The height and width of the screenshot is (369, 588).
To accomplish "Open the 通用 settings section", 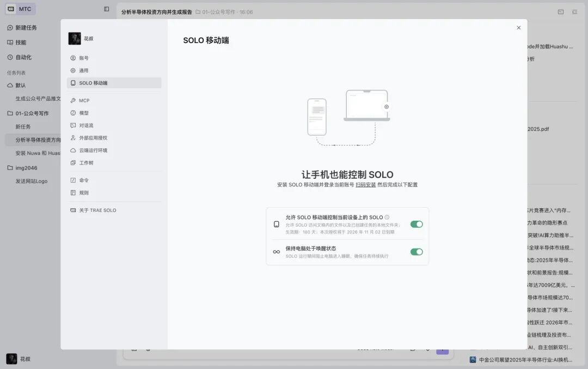I will 114,70.
